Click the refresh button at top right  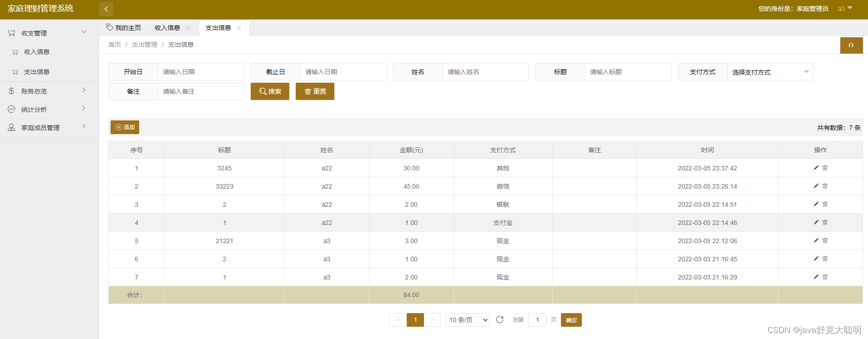click(851, 45)
